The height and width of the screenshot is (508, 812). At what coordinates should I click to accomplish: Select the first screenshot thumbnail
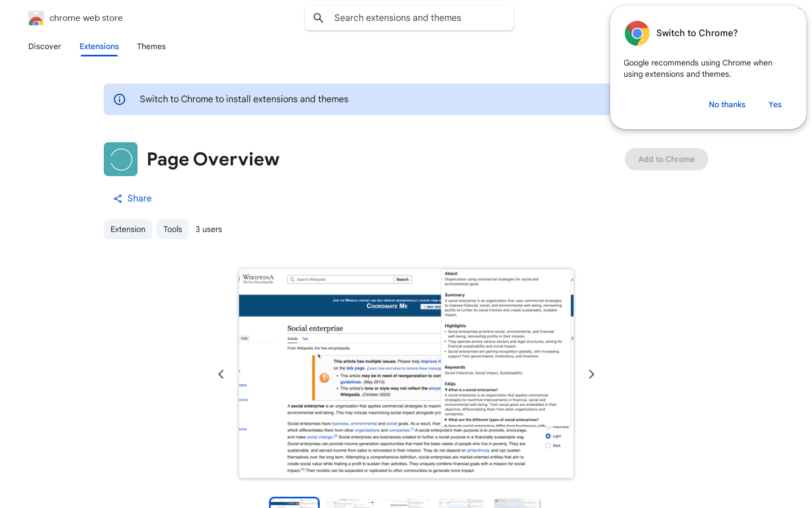(x=294, y=503)
